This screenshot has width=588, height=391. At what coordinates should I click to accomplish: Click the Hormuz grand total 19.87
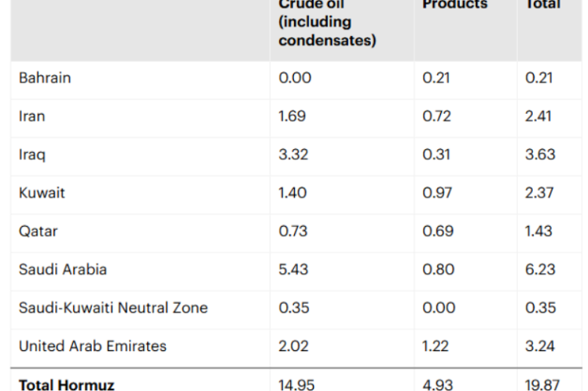[x=543, y=385]
